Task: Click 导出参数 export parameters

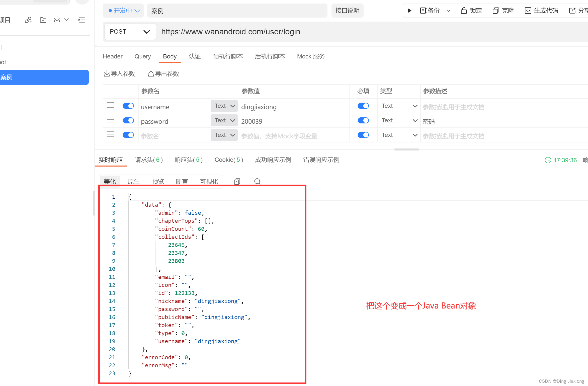Action: coord(163,74)
